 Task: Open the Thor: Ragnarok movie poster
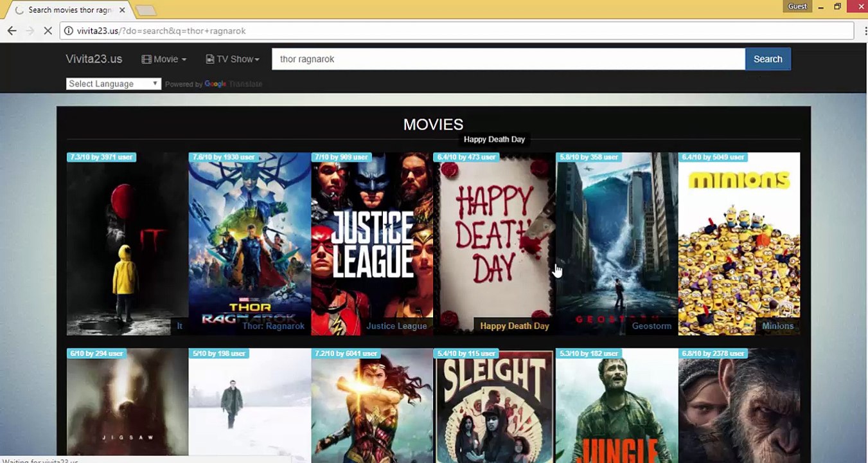coord(249,244)
